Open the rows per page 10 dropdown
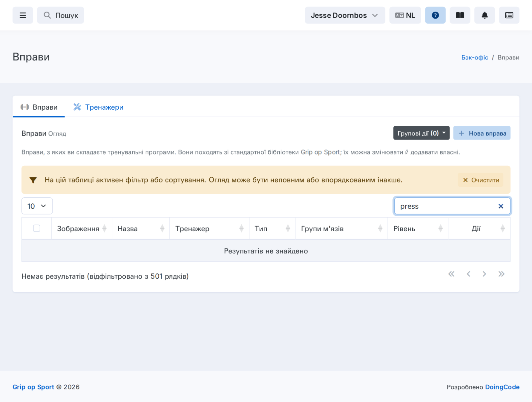This screenshot has width=532, height=402. 37,206
